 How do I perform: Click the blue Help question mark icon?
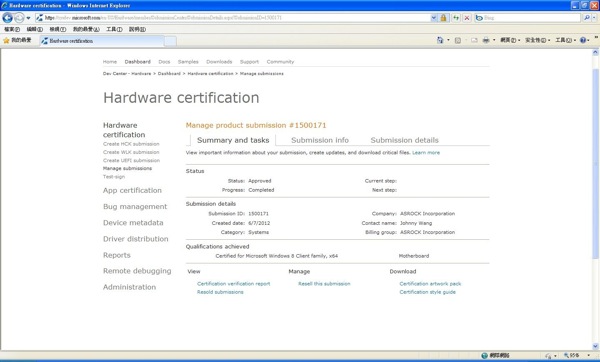[583, 40]
